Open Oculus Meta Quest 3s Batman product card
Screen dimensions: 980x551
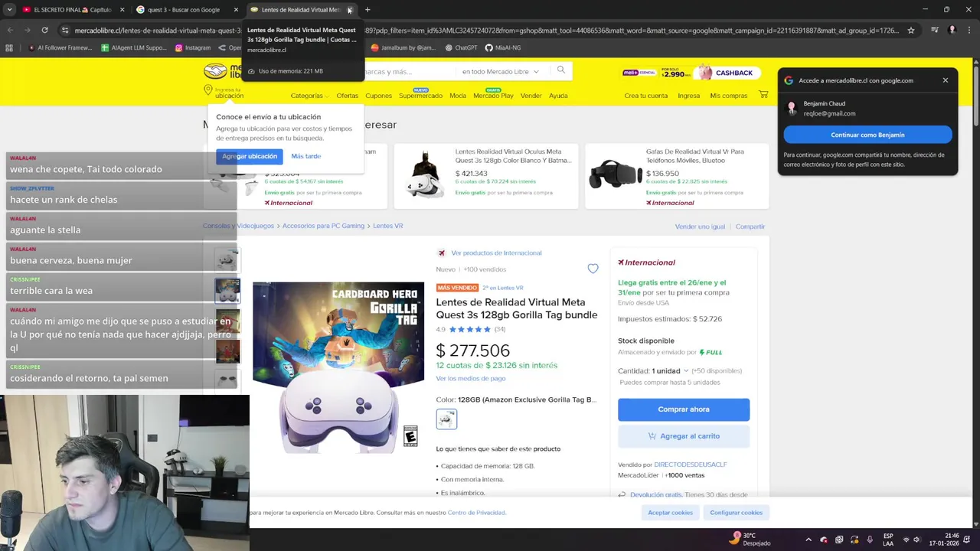[486, 176]
